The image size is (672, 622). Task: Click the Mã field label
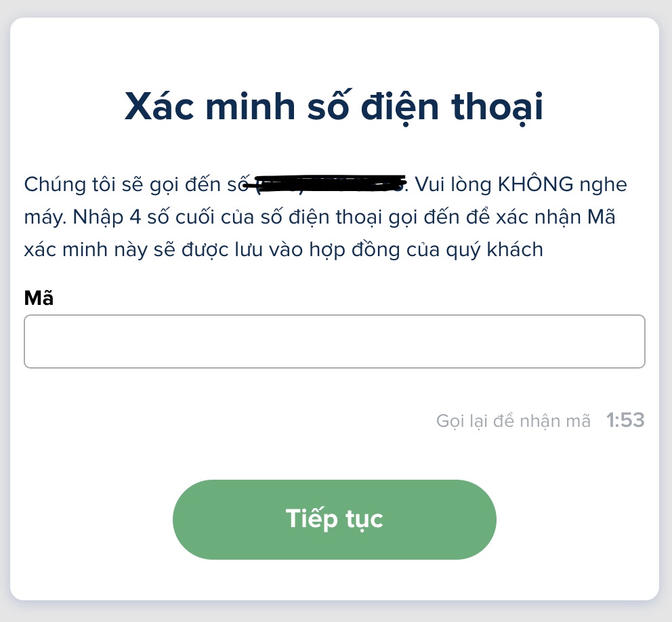(39, 298)
